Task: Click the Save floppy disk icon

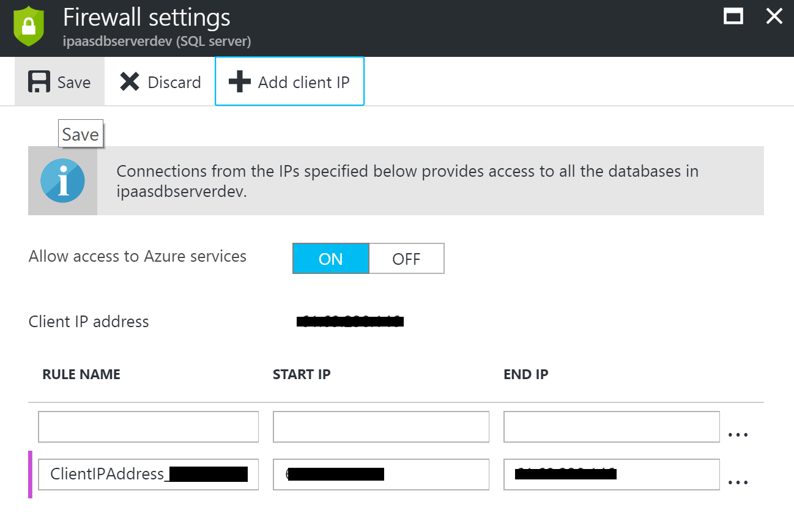Action: [x=39, y=82]
